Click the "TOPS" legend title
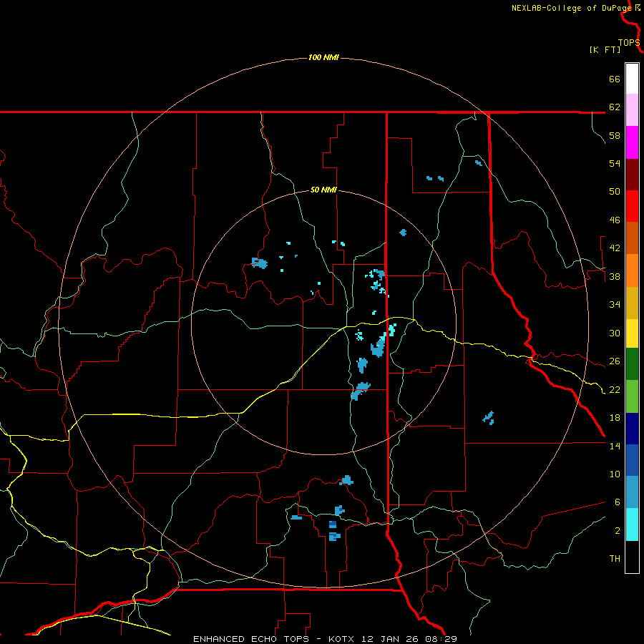Screen dimensions: 644x644 629,43
